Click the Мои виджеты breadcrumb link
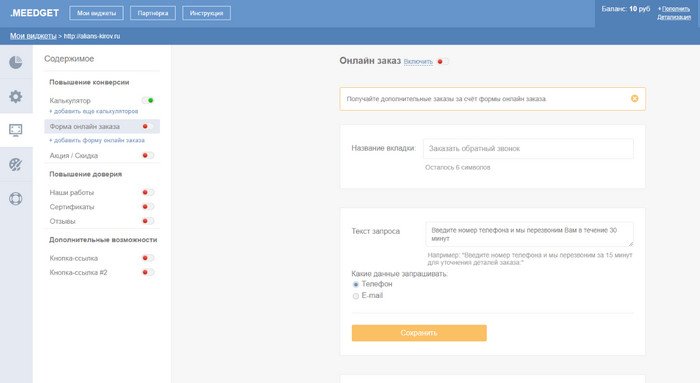This screenshot has height=383, width=700. [33, 36]
